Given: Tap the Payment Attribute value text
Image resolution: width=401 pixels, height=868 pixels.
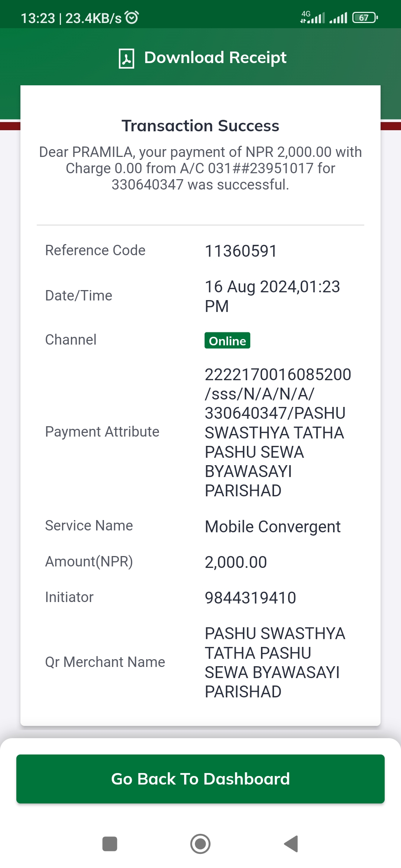Looking at the screenshot, I should coord(278,433).
